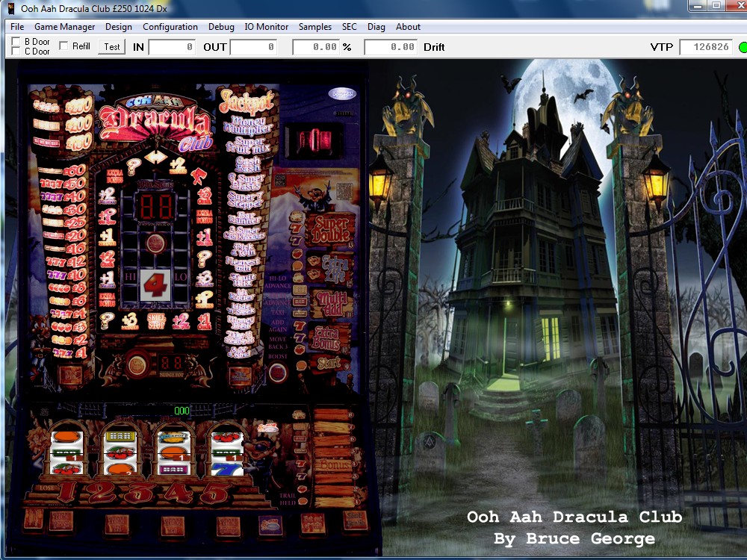Viewport: 747px width, 560px height.
Task: Tick the B Door checkbox
Action: pyautogui.click(x=16, y=41)
